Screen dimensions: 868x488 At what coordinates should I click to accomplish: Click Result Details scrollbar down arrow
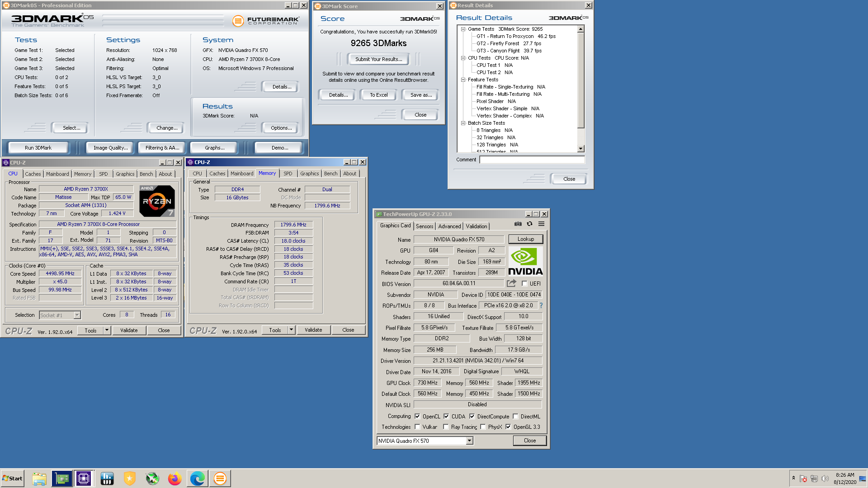[581, 149]
